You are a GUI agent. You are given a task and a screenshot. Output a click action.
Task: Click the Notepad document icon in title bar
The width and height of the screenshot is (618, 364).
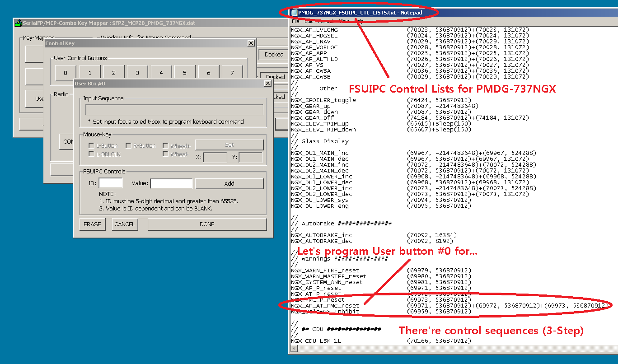coord(295,13)
